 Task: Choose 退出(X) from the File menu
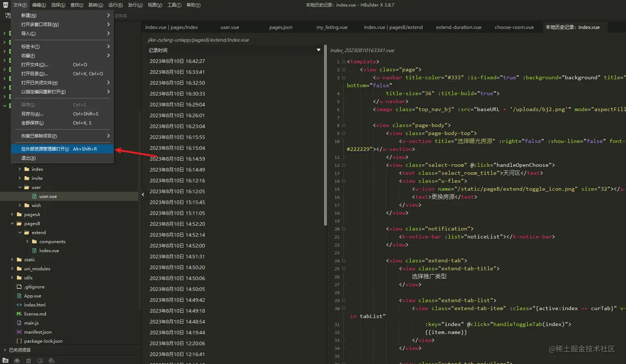(x=63, y=158)
